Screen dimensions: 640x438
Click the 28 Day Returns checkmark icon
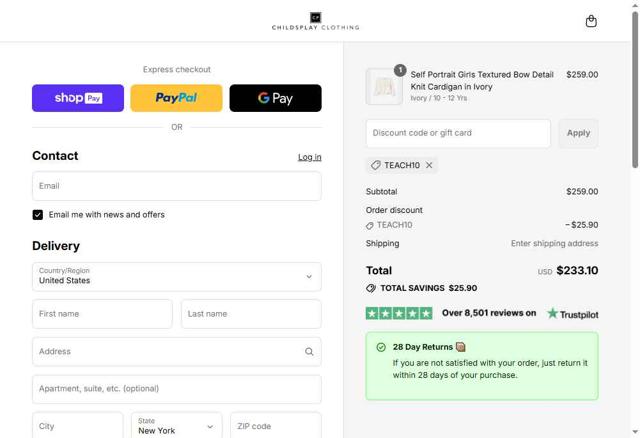tap(381, 347)
